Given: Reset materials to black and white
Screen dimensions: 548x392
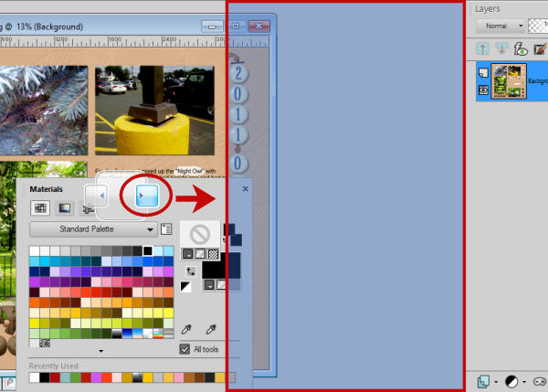Looking at the screenshot, I should [185, 287].
